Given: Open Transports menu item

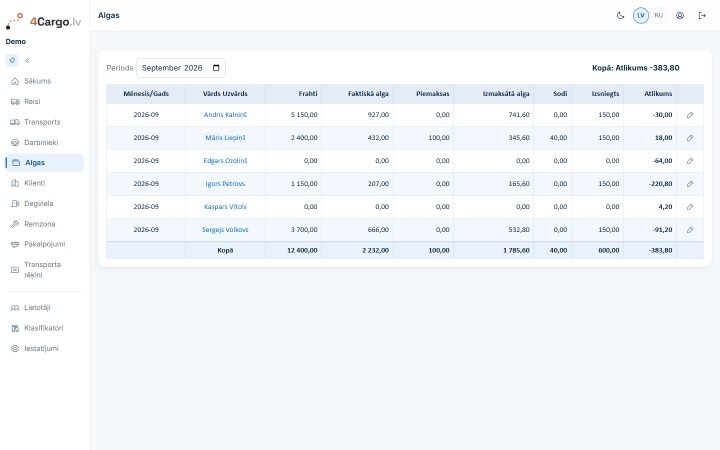Looking at the screenshot, I should [45, 122].
